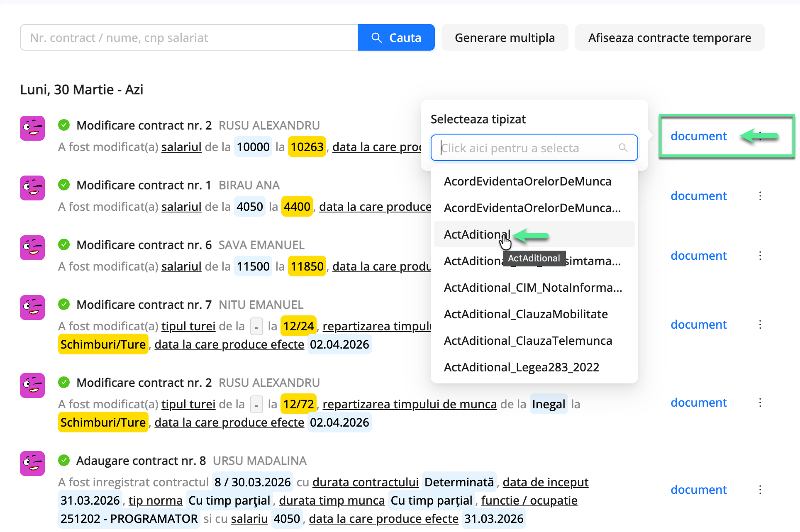Open Afiseaza contracte temporare
The height and width of the screenshot is (532, 800).
click(x=669, y=37)
